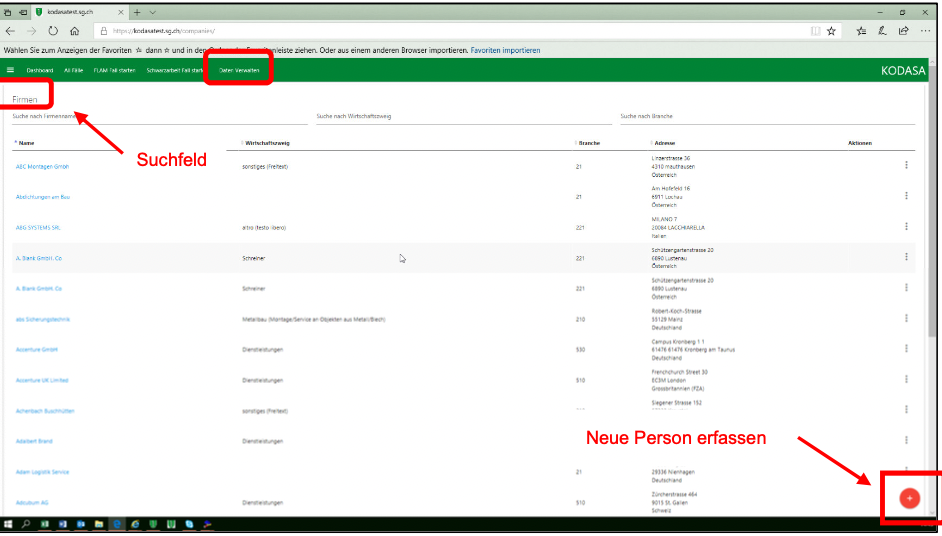Open the hamburger menu in green bar
The width and height of the screenshot is (942, 536).
[x=10, y=70]
